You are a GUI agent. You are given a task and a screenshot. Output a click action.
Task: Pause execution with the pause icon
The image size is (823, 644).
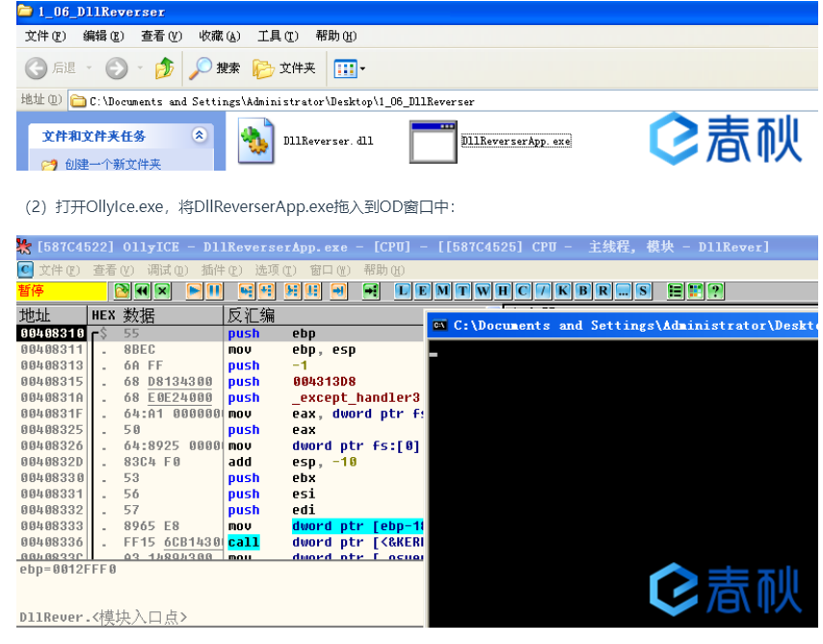pyautogui.click(x=214, y=290)
